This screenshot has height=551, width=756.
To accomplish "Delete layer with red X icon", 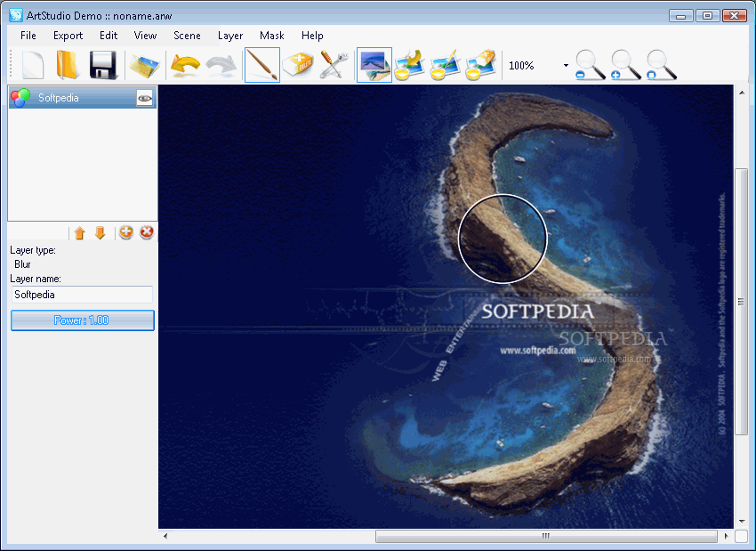I will point(147,232).
